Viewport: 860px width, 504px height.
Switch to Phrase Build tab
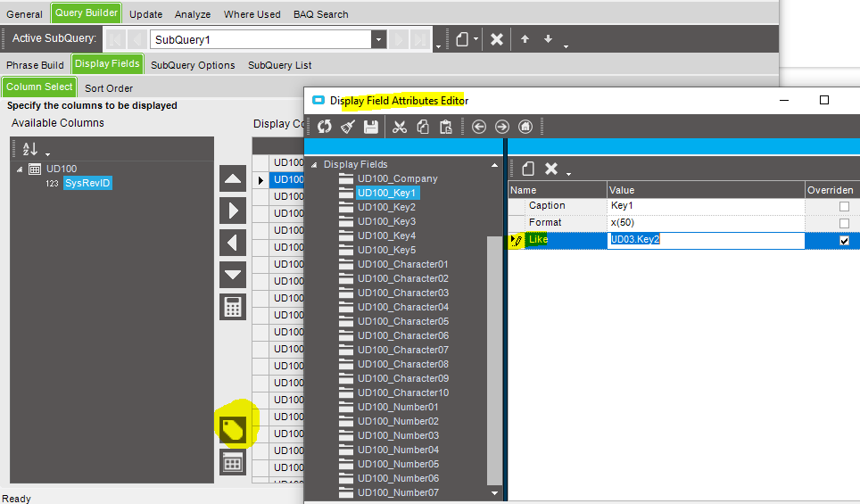tap(35, 65)
